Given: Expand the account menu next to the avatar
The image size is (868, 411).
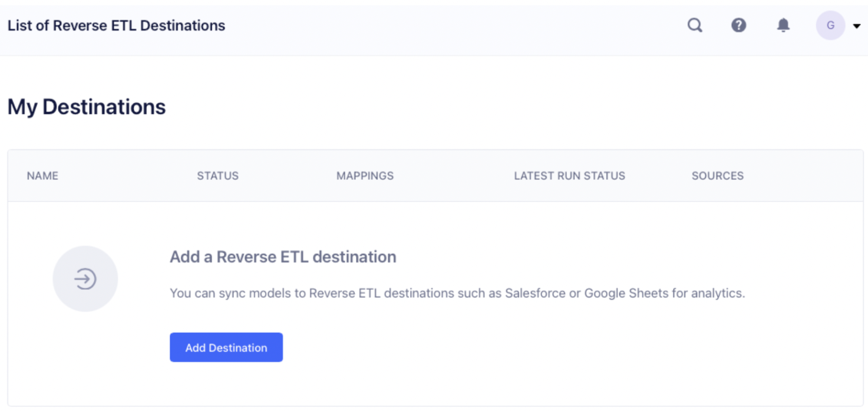Looking at the screenshot, I should coord(856,25).
